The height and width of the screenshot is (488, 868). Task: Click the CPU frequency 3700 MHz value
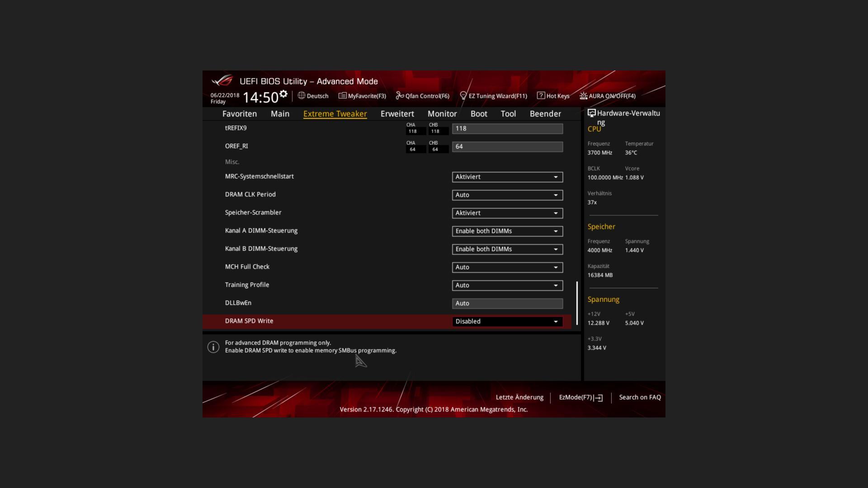click(600, 153)
